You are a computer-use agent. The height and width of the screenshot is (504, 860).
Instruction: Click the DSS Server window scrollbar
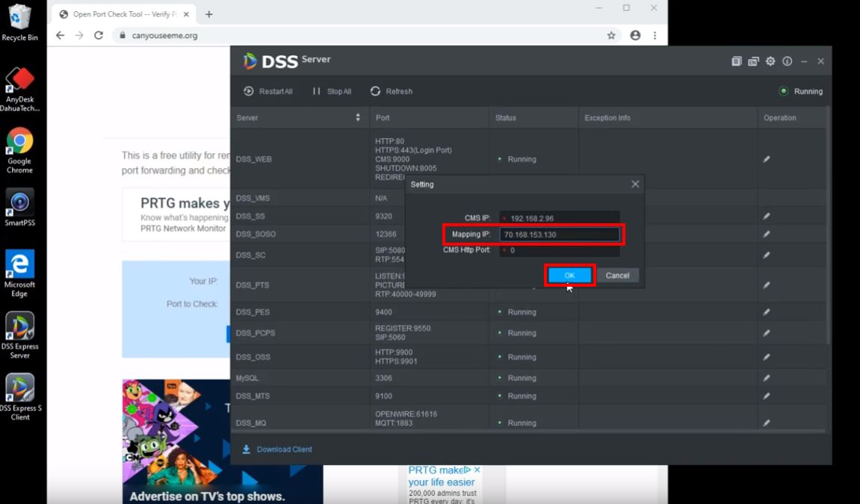[x=828, y=225]
